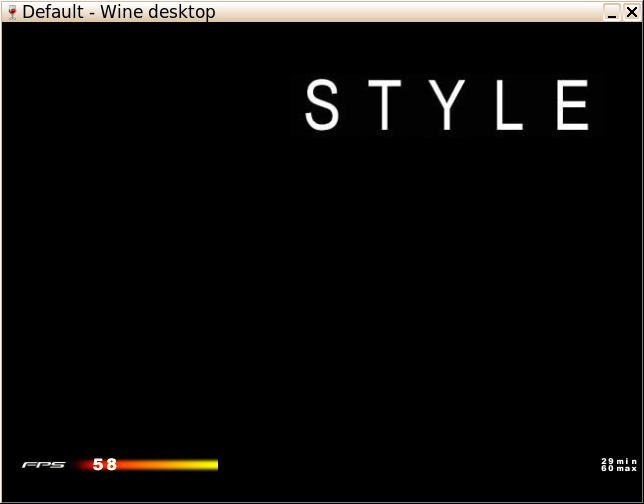Click the dark red start of FPS bar
Screen dimensions: 644x504
click(x=82, y=465)
